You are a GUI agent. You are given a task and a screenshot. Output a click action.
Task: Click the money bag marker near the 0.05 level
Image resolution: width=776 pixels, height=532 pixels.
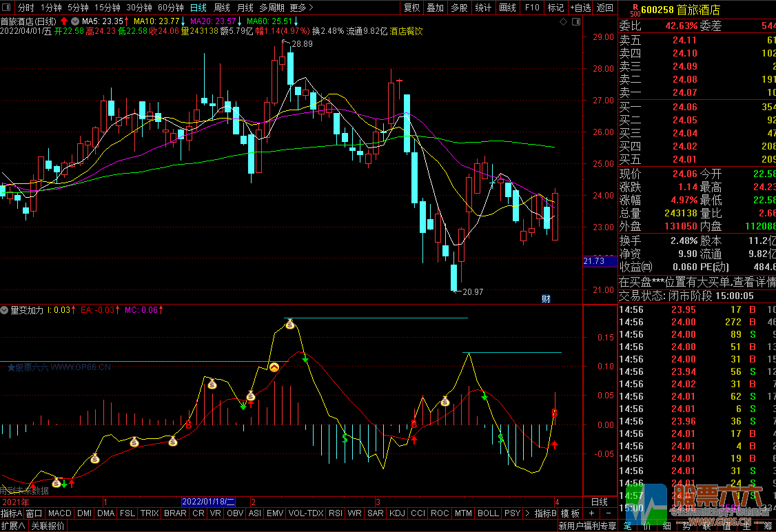(x=251, y=396)
